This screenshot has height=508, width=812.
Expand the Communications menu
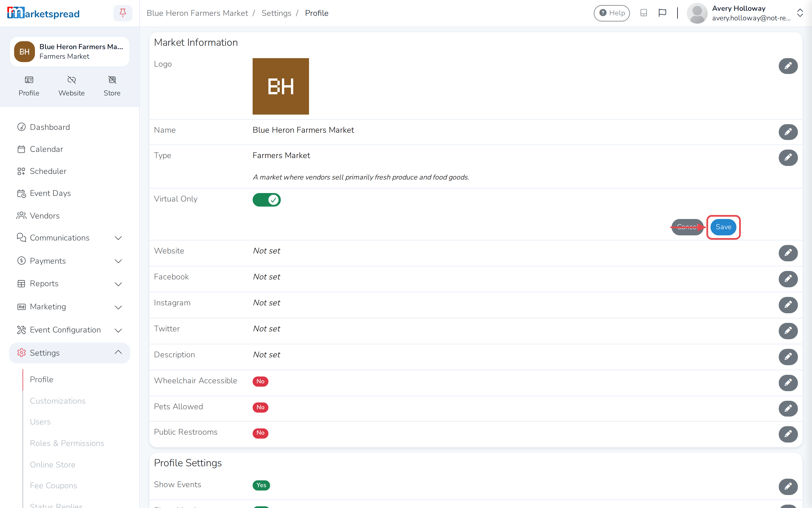tap(69, 238)
